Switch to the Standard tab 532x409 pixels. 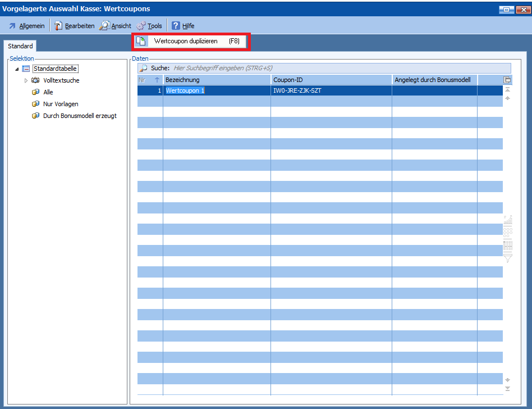20,46
